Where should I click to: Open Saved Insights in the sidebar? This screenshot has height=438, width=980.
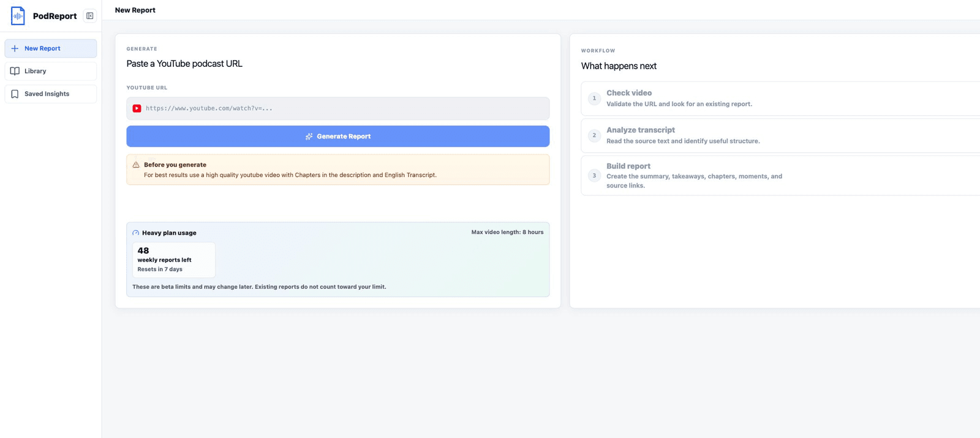click(x=51, y=94)
